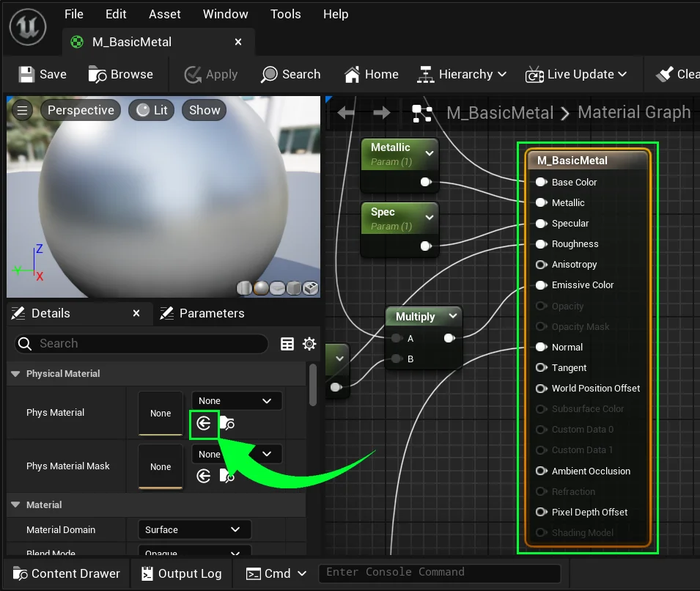Click the Enter Console Command field
The image size is (700, 591).
click(x=438, y=573)
